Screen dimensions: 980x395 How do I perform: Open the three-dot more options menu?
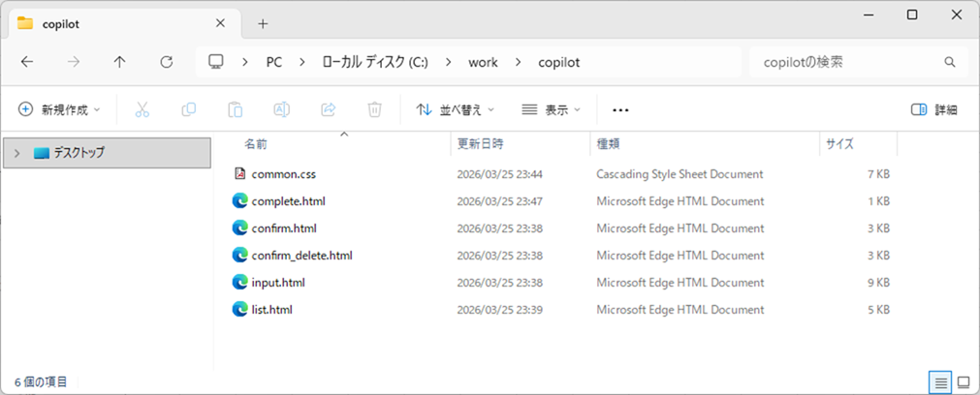pyautogui.click(x=620, y=109)
